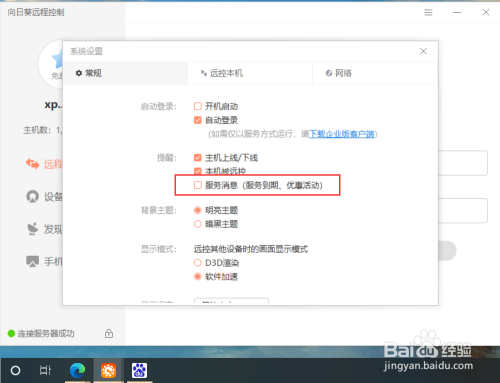The width and height of the screenshot is (500, 383).
Task: Open the 下载企业版客户端 link
Action: coord(341,134)
